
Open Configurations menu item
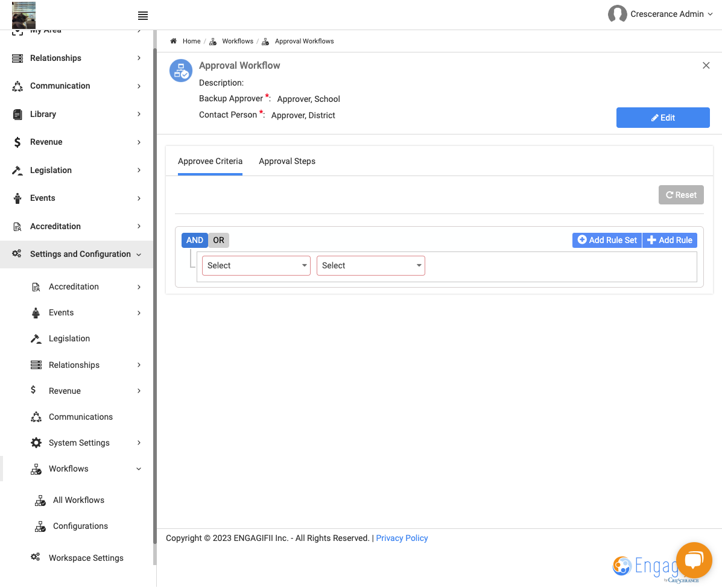pos(81,526)
